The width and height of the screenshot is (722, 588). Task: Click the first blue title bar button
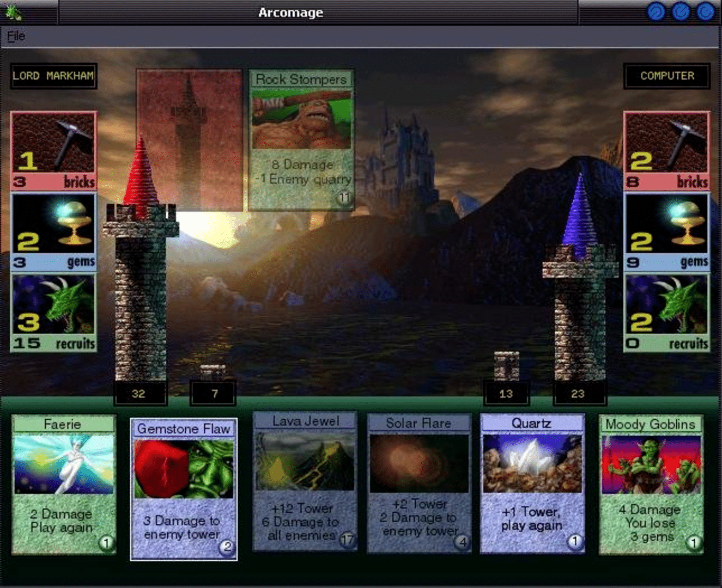(656, 11)
